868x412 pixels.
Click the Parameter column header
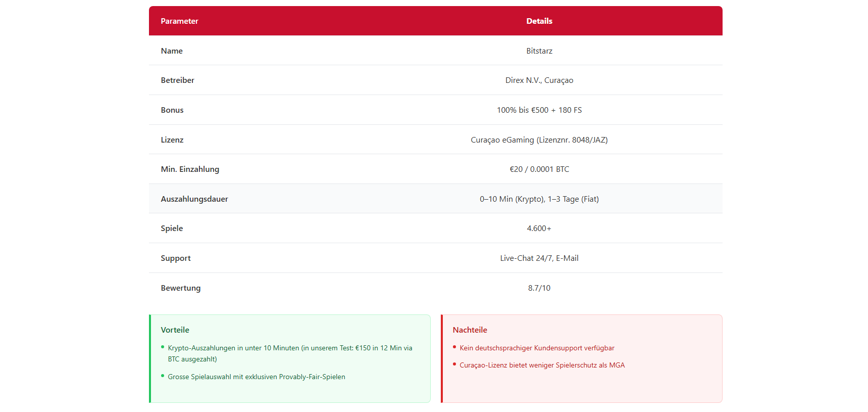tap(179, 21)
